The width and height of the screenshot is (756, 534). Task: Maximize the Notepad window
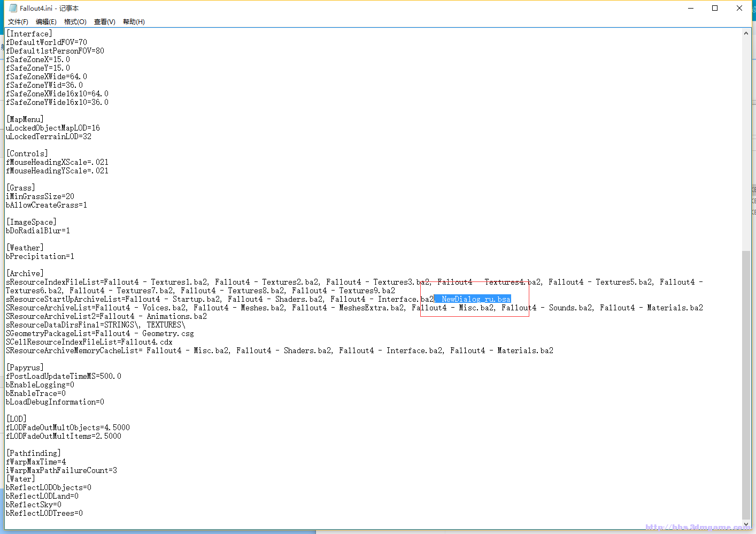click(715, 8)
